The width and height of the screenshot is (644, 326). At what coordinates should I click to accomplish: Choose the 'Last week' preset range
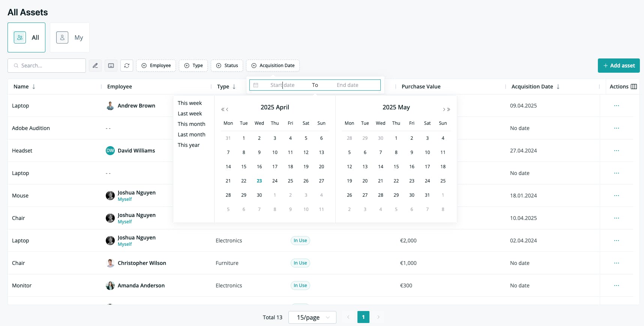(190, 114)
